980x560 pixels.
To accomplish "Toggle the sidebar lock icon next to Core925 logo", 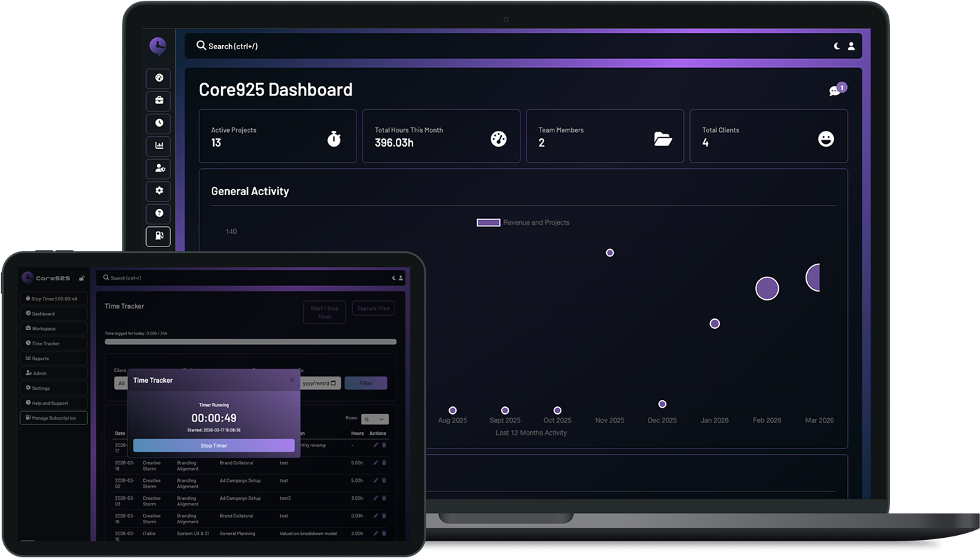I will pos(82,278).
